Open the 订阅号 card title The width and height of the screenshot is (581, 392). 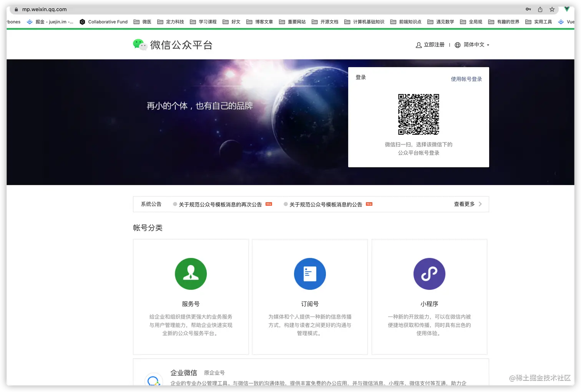[310, 304]
